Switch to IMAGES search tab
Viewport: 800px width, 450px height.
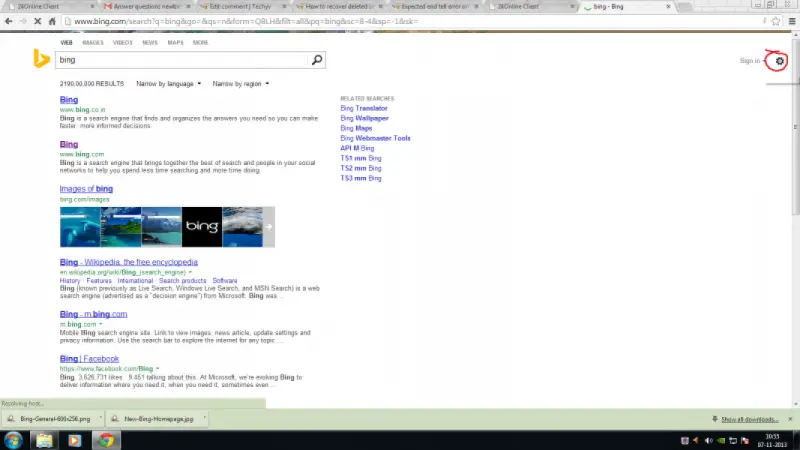[93, 42]
